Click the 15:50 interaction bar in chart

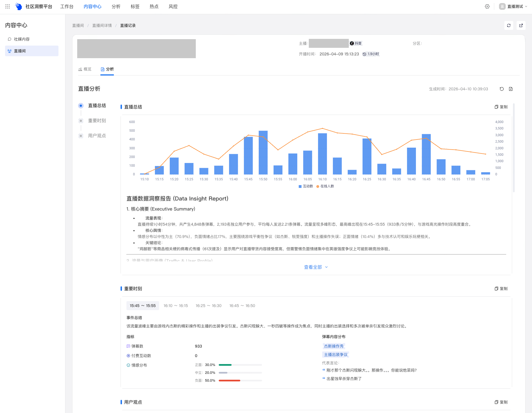point(263,152)
